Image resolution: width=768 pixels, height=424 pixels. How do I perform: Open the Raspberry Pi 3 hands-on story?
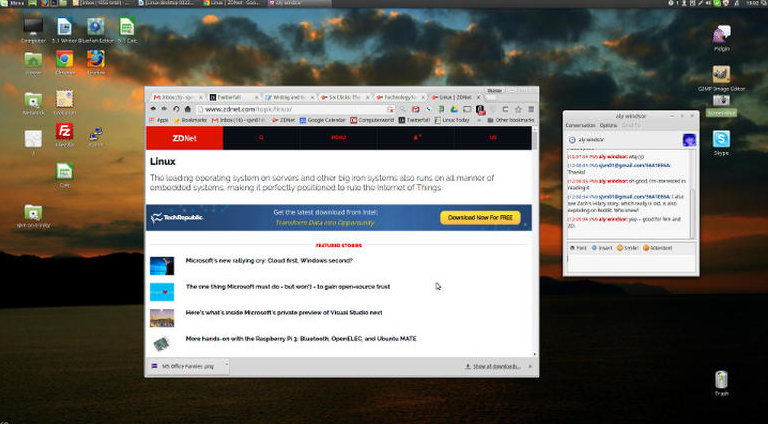[301, 338]
